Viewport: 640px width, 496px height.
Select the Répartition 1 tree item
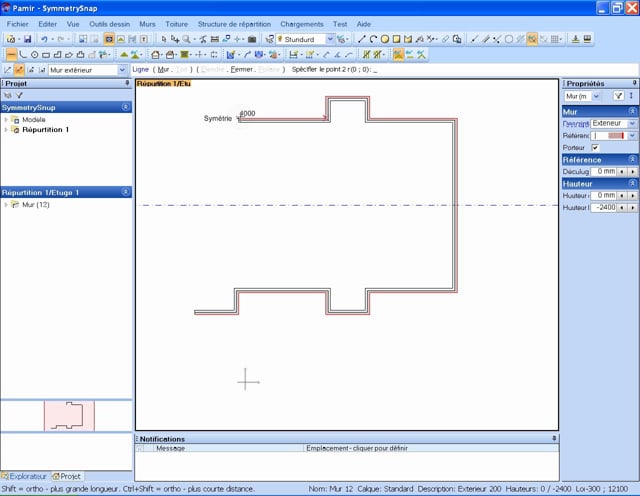pyautogui.click(x=45, y=130)
